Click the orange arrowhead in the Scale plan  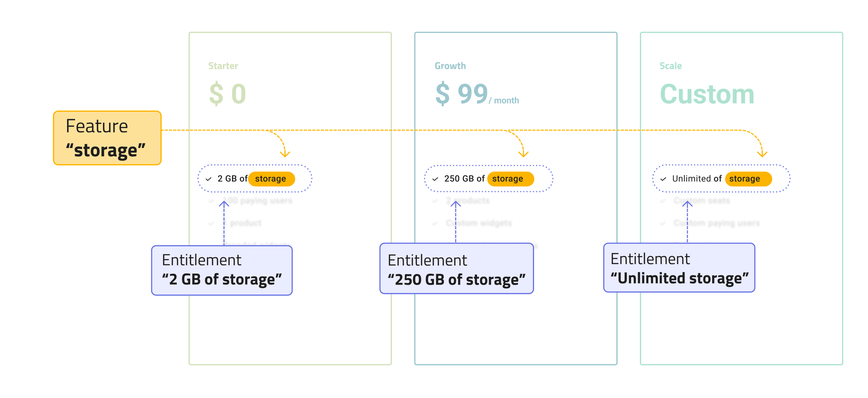[762, 154]
